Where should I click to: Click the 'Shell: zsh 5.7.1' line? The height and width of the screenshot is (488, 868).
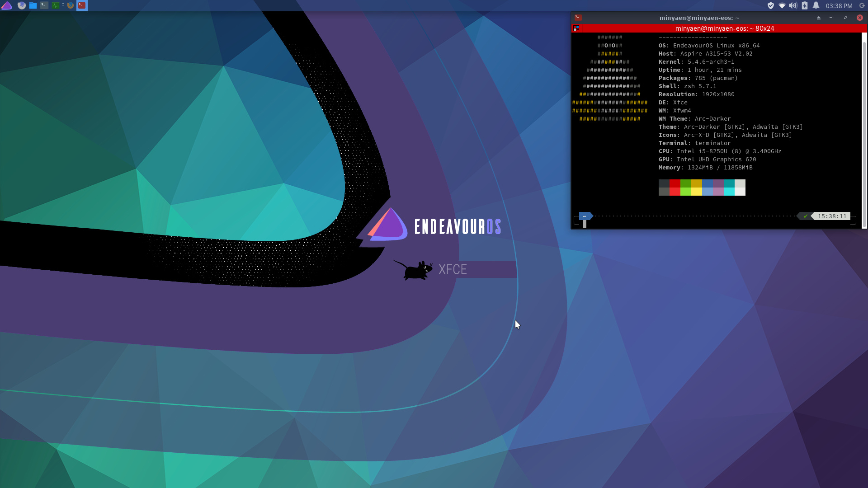(687, 86)
